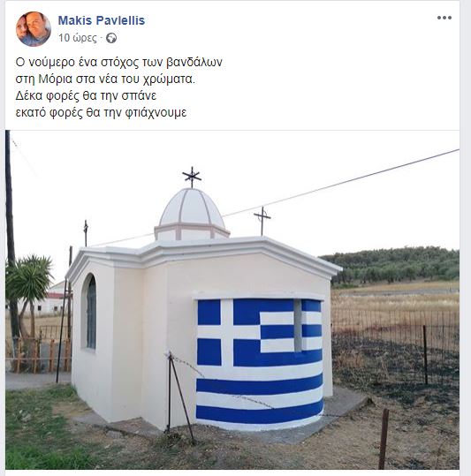
Task: Click the white dome of the chapel
Action: [x=192, y=214]
